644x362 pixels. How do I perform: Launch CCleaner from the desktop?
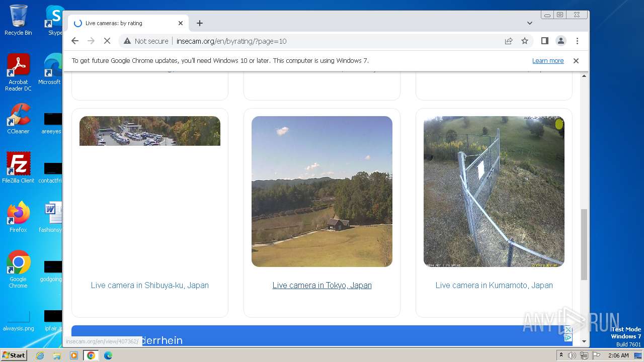pyautogui.click(x=18, y=119)
